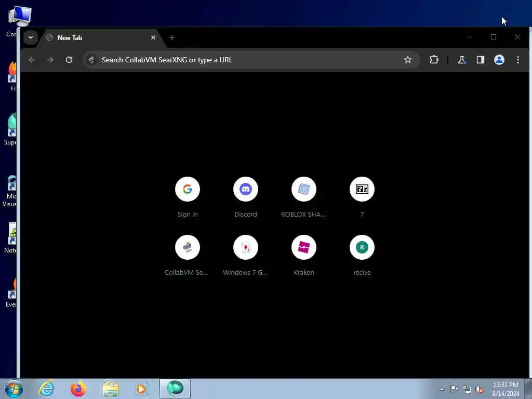
Task: Open the Discord shortcut tile
Action: (x=246, y=197)
